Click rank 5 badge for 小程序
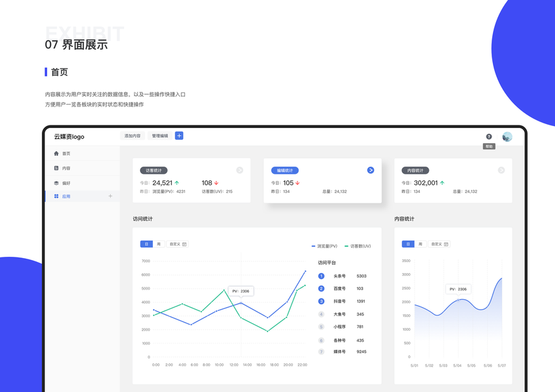Viewport: 555px width, 392px height. pyautogui.click(x=322, y=327)
